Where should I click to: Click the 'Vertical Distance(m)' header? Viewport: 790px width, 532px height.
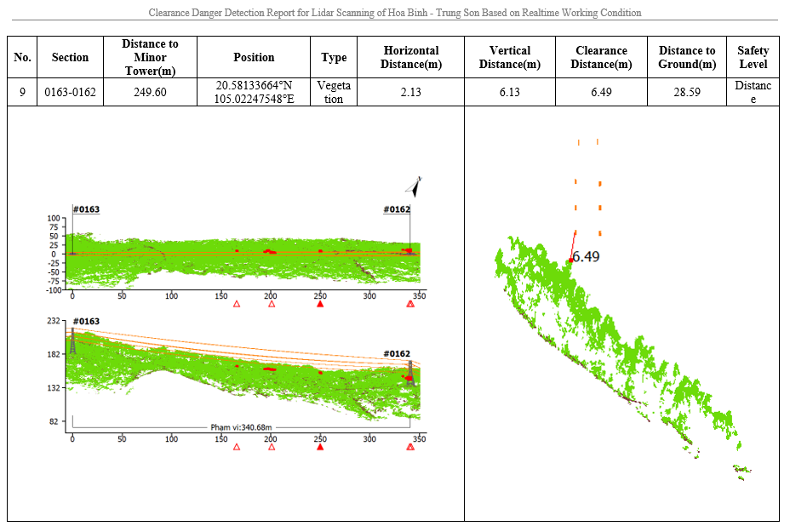(509, 57)
